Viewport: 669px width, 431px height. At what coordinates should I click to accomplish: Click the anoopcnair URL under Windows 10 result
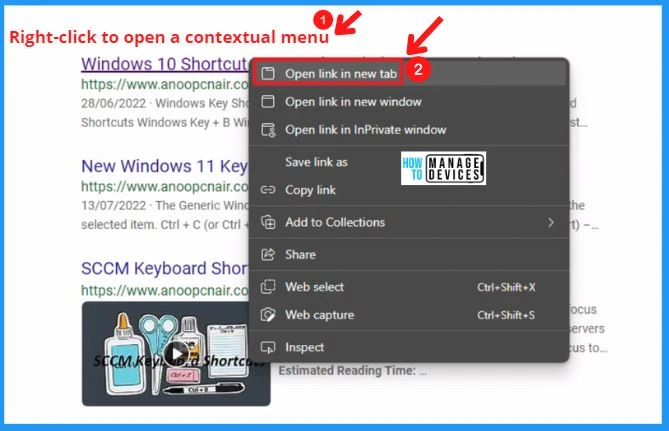pos(165,84)
